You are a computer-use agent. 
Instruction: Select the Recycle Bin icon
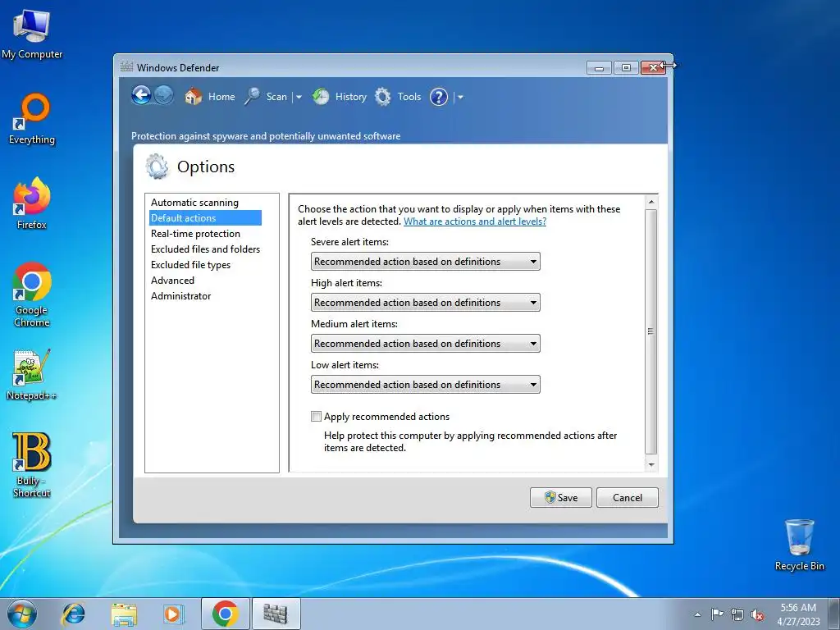[799, 545]
